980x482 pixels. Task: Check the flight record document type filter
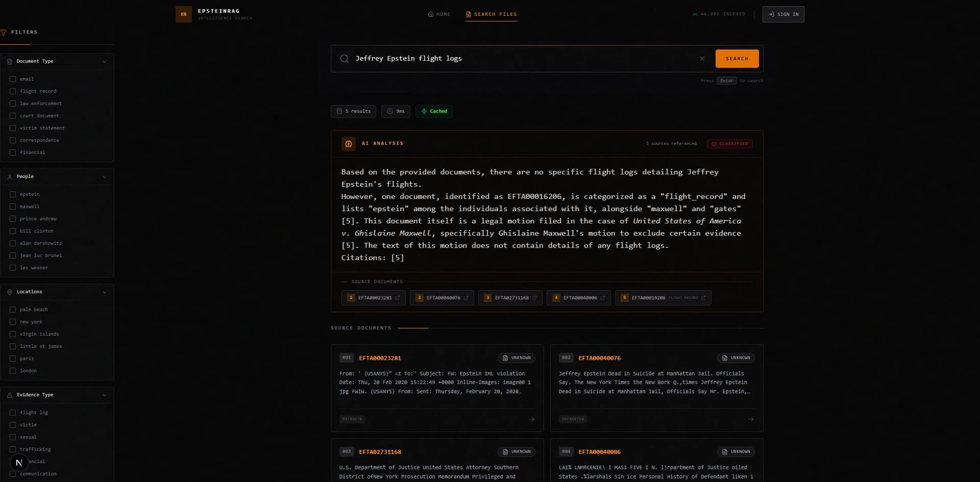click(13, 91)
